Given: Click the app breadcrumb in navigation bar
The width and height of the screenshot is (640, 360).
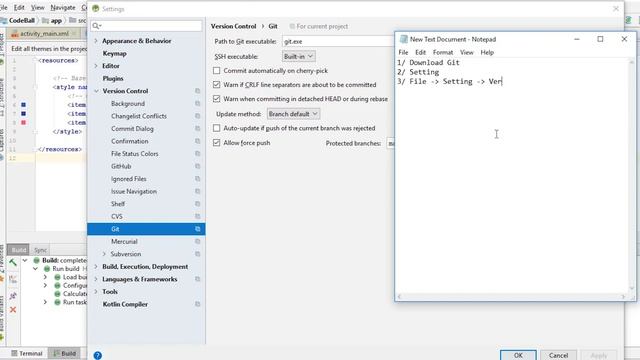Looking at the screenshot, I should (52, 20).
